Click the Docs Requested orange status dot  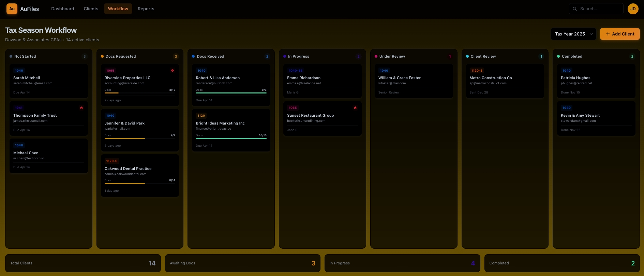(102, 56)
